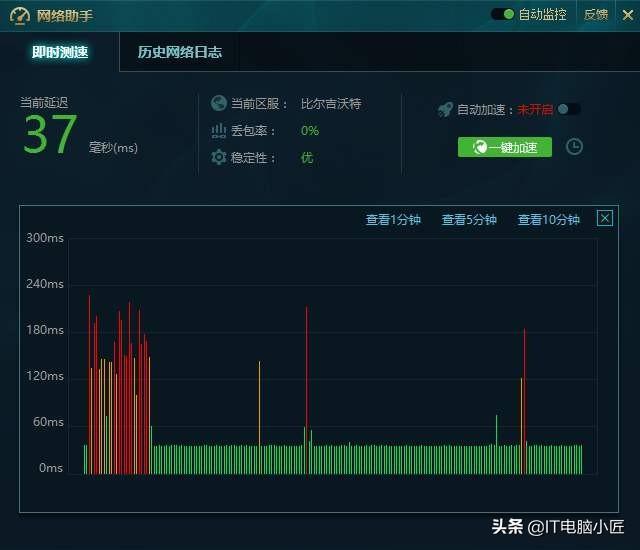Open the 反馈 feedback link

596,15
